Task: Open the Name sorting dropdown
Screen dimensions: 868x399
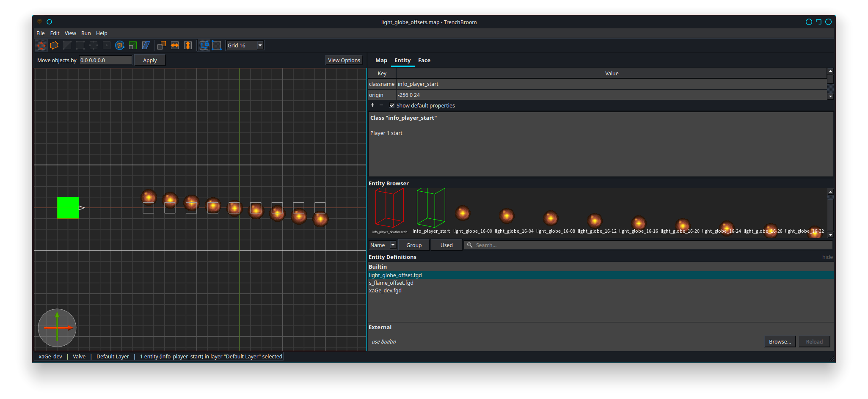Action: point(382,245)
